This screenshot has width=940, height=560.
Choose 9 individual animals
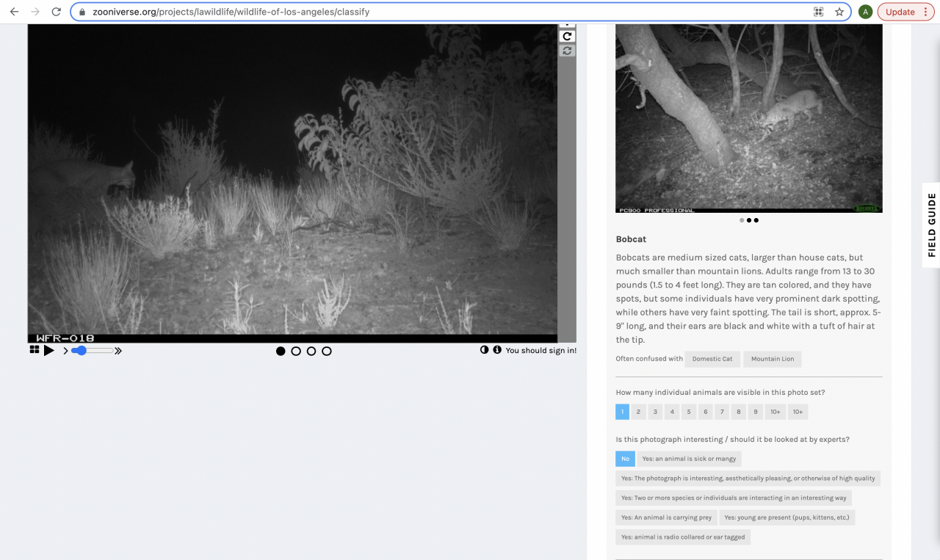pos(756,412)
